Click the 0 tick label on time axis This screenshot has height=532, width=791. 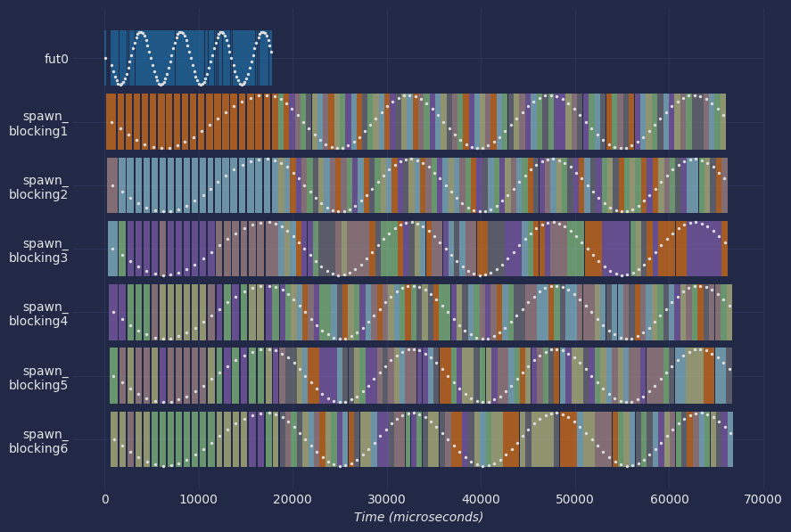click(x=105, y=500)
